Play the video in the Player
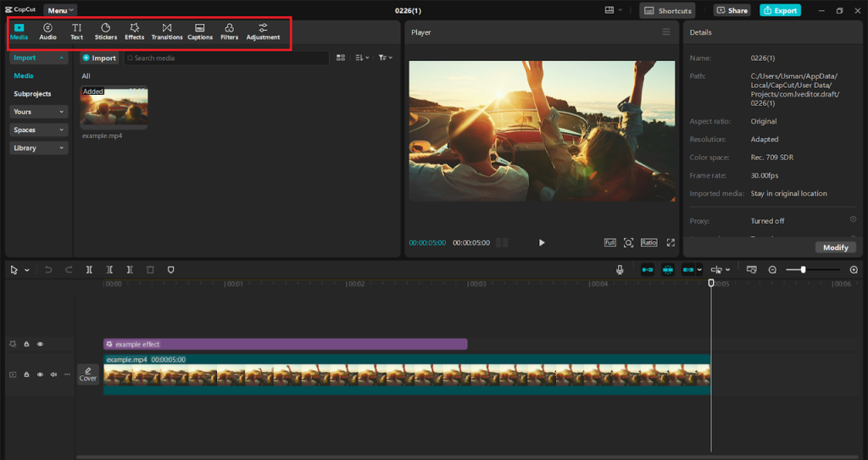Image resolution: width=868 pixels, height=460 pixels. pos(542,242)
